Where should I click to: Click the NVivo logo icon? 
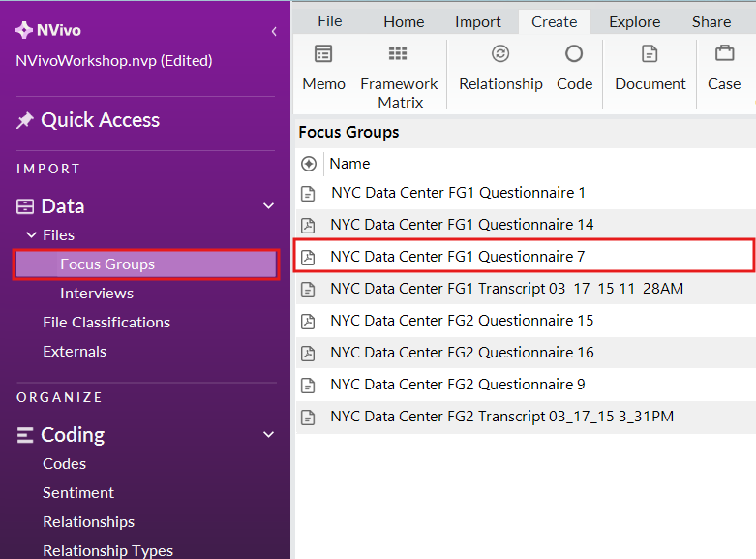(24, 30)
